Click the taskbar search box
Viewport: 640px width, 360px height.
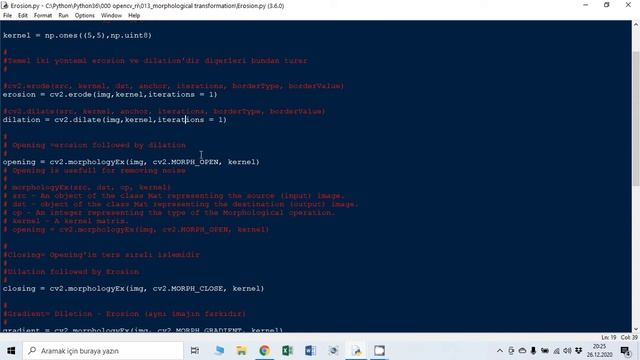click(103, 351)
